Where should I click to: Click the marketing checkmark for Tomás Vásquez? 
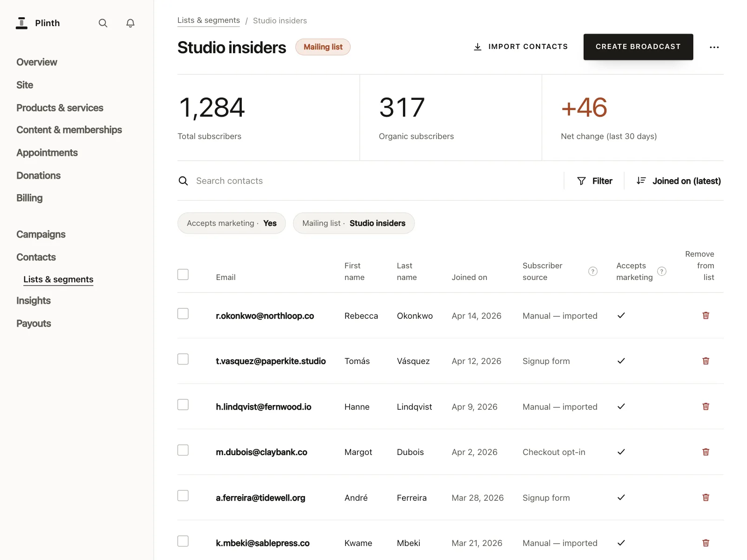621,361
